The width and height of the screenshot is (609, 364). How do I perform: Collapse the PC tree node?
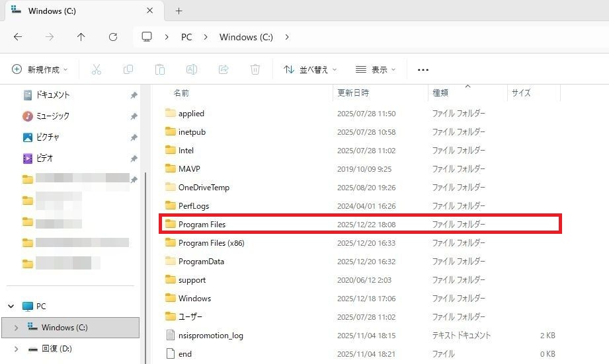pos(11,307)
